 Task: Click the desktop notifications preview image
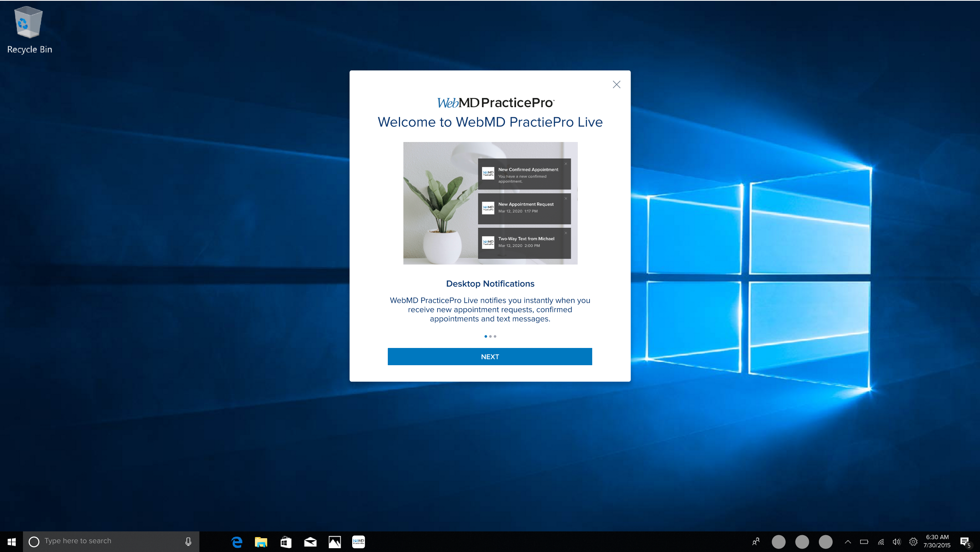pos(490,203)
